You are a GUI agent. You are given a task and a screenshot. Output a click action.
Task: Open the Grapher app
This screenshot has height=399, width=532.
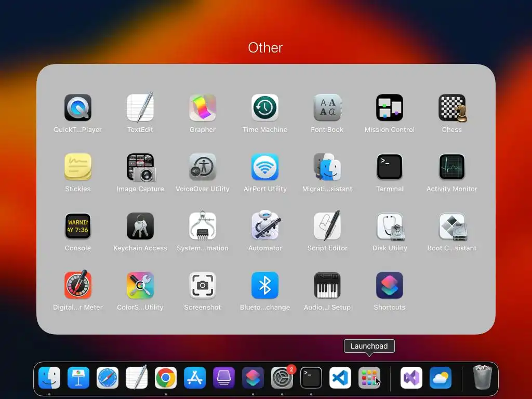point(203,108)
